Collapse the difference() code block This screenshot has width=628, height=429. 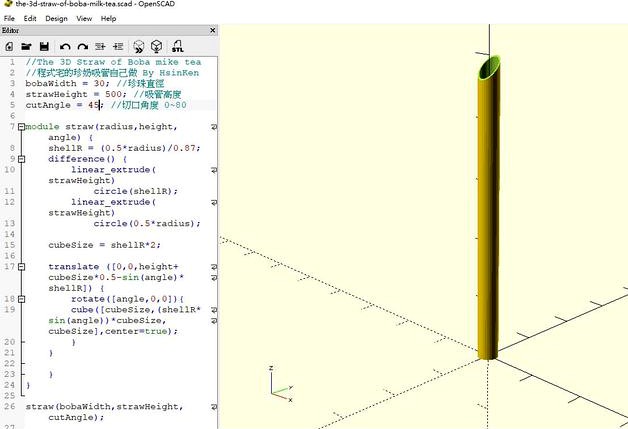[x=21, y=159]
